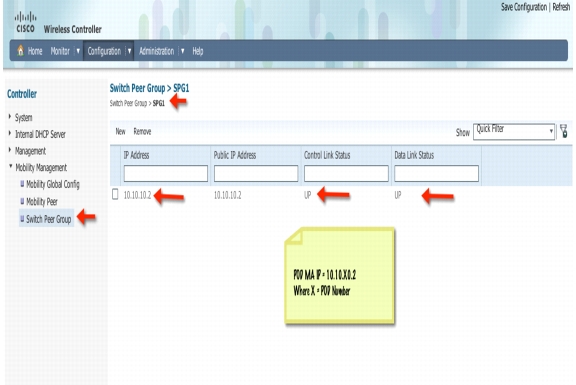576x385 pixels.
Task: Select Mobility Global Config in sidebar
Action: (53, 184)
